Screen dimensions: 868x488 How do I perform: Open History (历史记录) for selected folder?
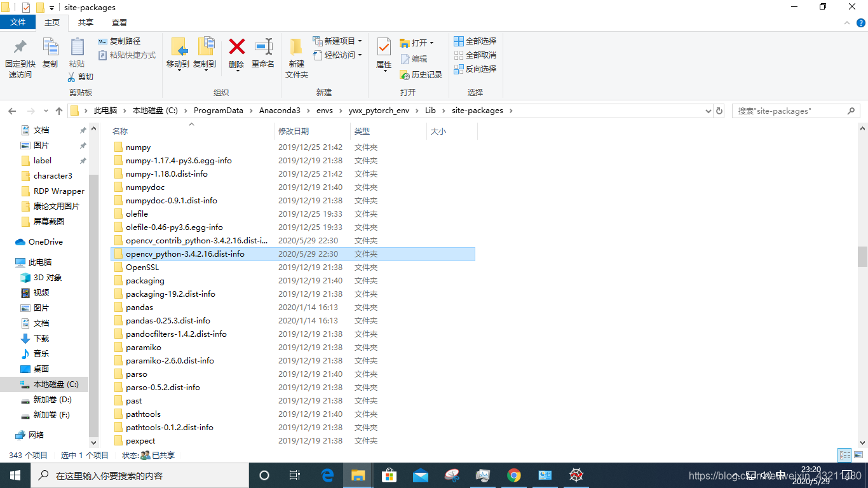(x=421, y=74)
